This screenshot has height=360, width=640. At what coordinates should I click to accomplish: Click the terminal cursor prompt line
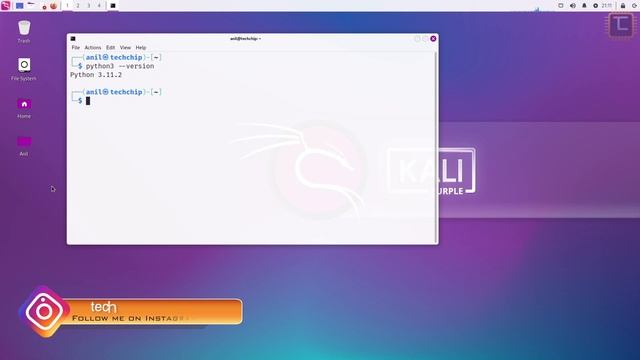coord(81,101)
